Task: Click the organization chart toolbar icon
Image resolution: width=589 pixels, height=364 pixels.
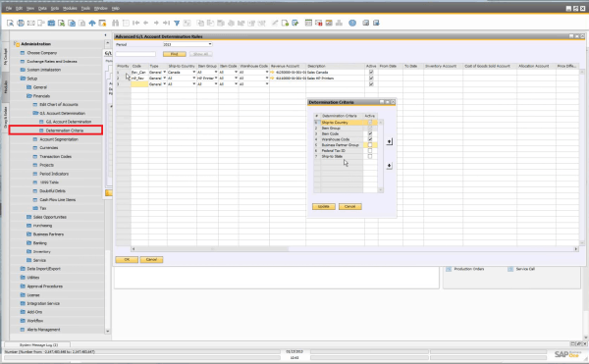Action: point(339,23)
